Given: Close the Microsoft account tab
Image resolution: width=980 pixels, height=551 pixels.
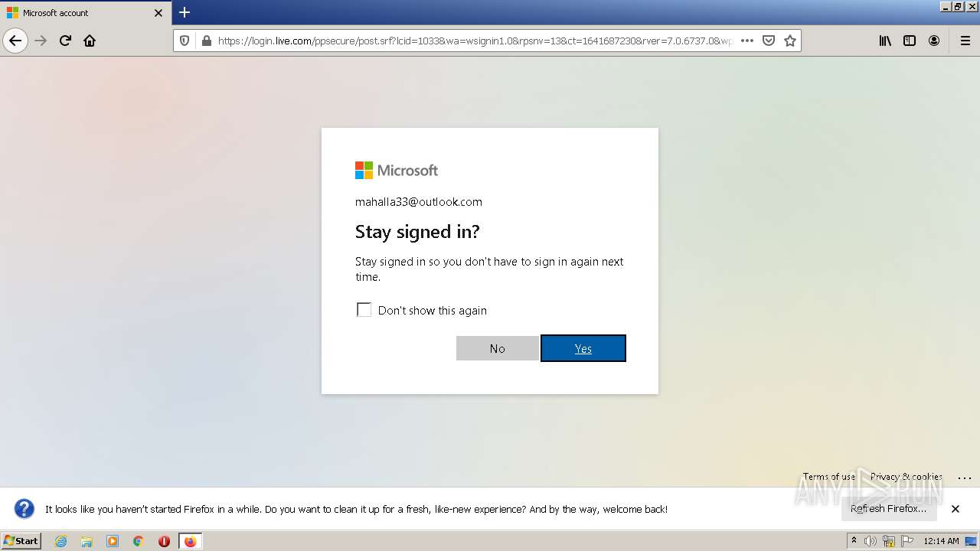Looking at the screenshot, I should click(x=158, y=13).
